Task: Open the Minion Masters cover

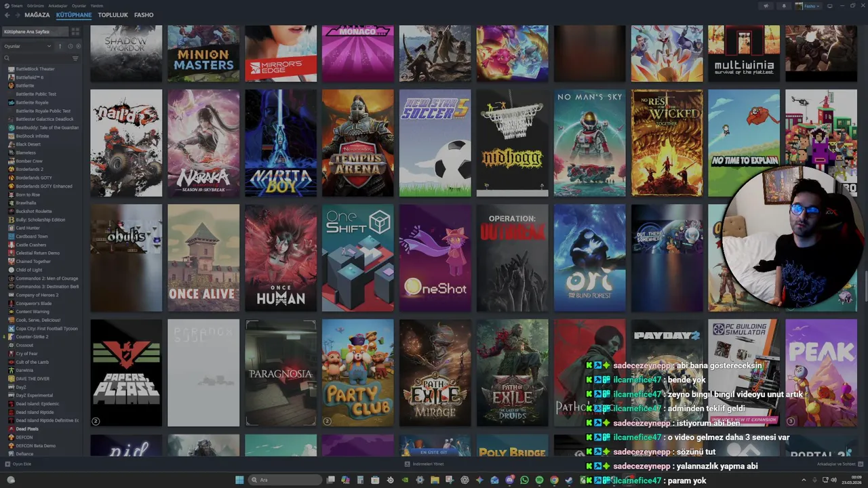Action: point(203,54)
